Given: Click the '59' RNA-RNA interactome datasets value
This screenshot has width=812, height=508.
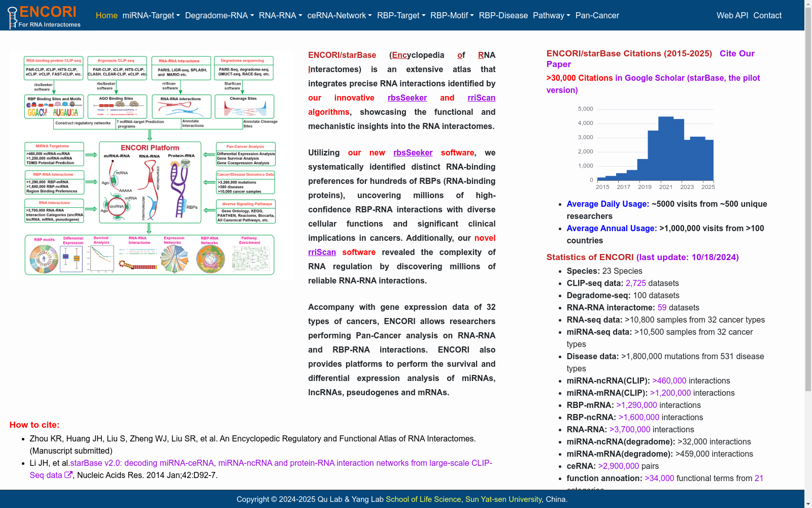Looking at the screenshot, I should (662, 307).
